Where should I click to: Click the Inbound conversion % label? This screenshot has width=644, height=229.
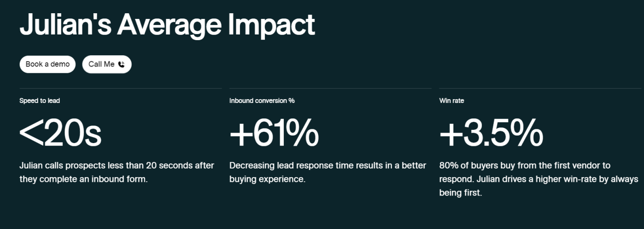[262, 101]
